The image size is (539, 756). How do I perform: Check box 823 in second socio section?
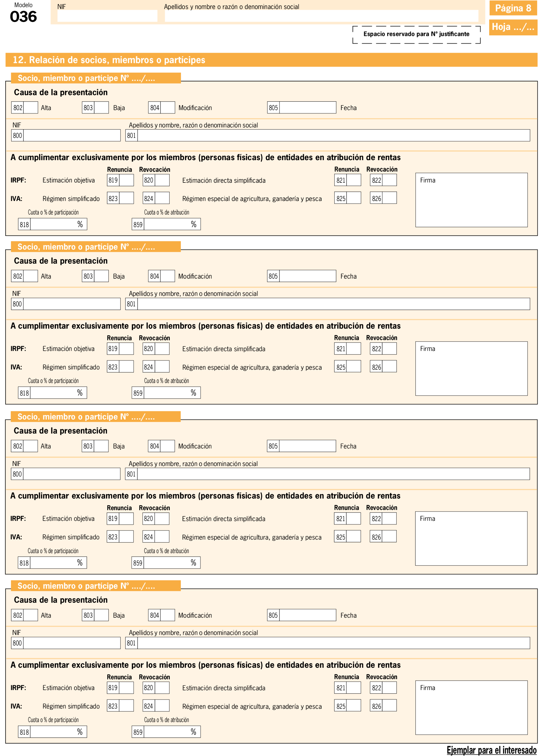point(127,367)
